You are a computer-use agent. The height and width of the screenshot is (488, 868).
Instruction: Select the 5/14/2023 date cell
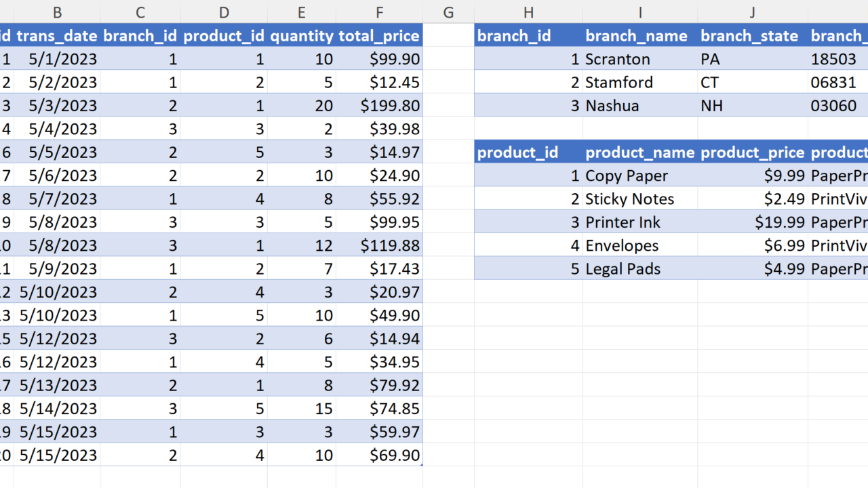point(57,409)
